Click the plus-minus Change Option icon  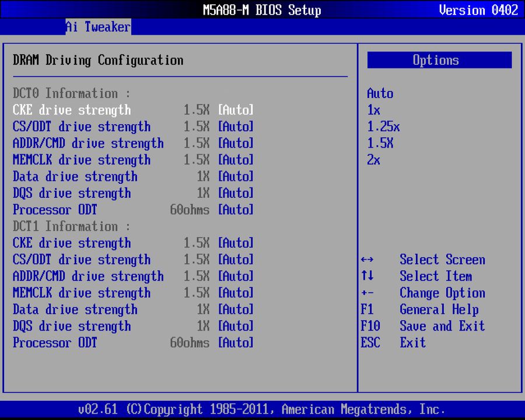pos(367,293)
